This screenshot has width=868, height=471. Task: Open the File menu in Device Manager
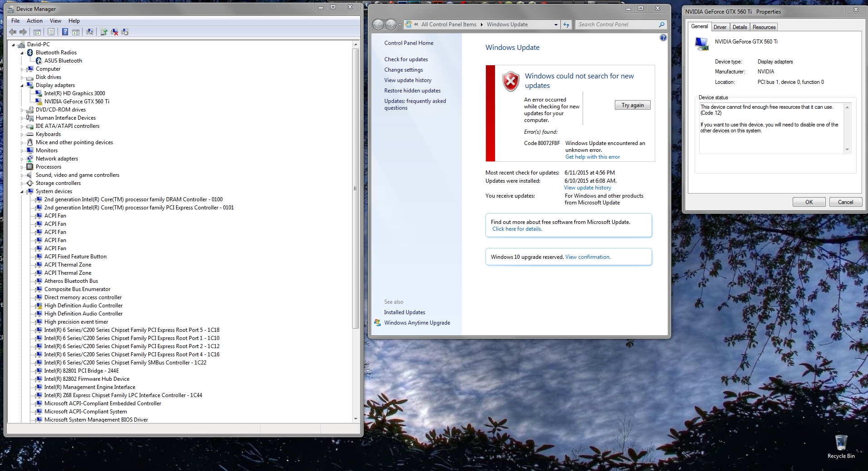coord(15,21)
